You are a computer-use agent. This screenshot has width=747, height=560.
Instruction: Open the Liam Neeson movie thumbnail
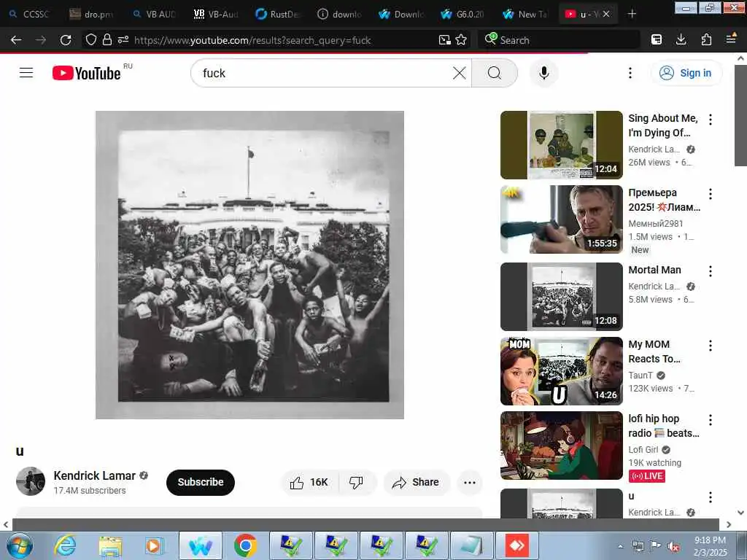(562, 219)
